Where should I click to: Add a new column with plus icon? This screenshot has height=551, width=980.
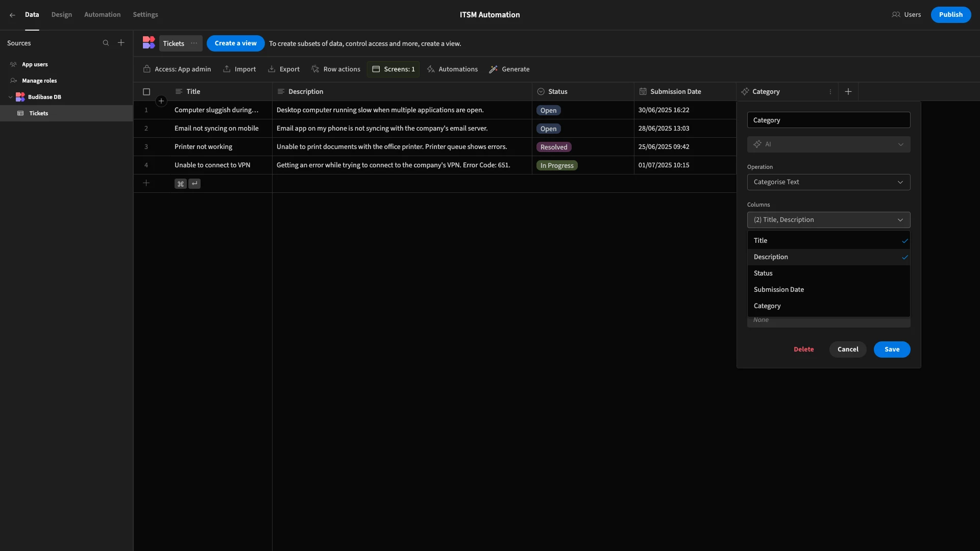pyautogui.click(x=848, y=92)
